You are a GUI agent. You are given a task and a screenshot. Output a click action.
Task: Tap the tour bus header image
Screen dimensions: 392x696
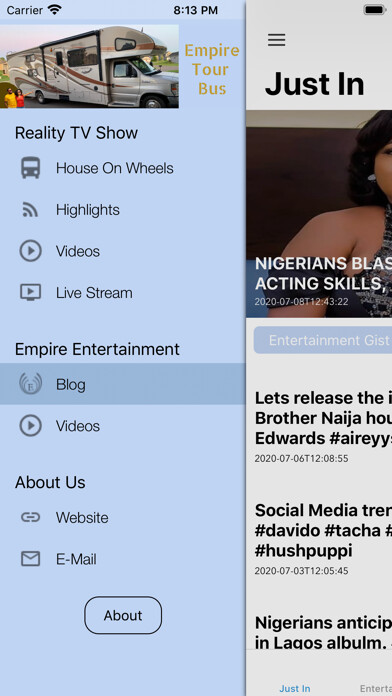(89, 66)
